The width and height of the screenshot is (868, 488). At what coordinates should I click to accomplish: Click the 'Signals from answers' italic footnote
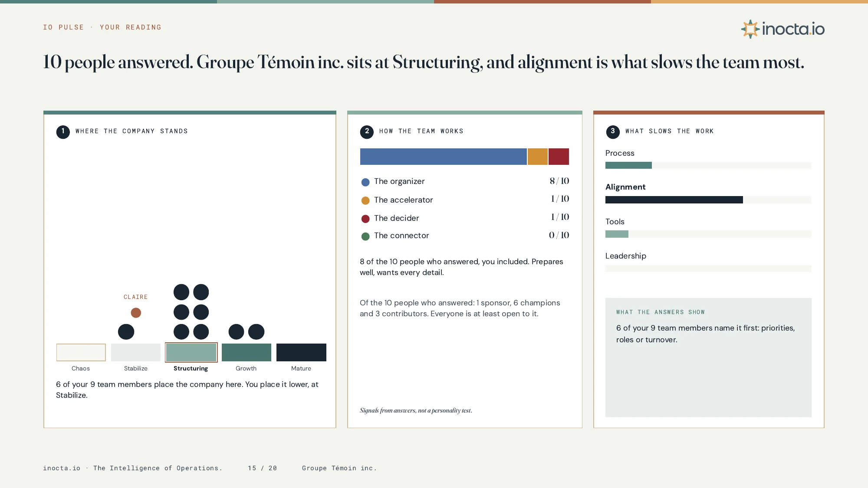coord(416,410)
